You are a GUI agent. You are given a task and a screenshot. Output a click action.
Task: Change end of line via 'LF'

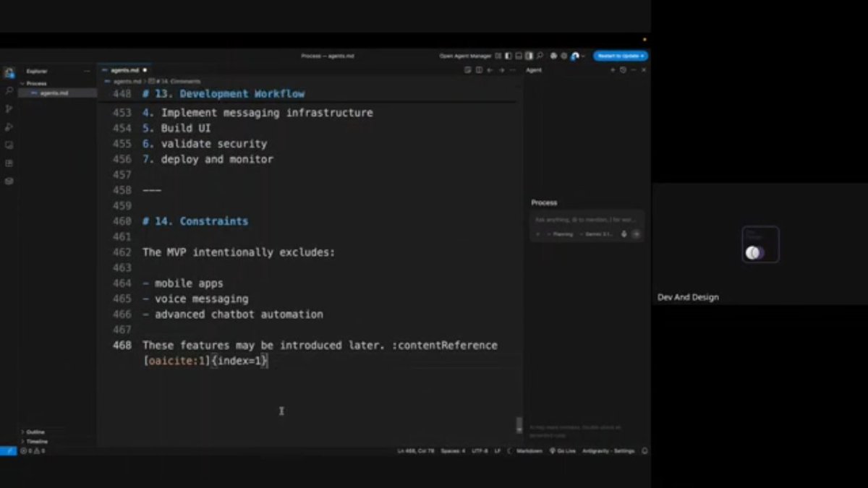pyautogui.click(x=498, y=450)
